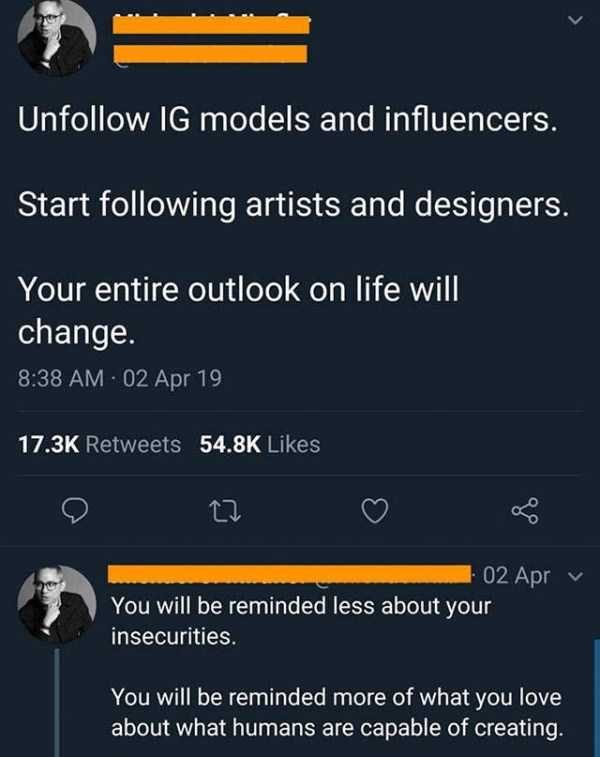View the 54.8K Likes list
The image size is (600, 757).
tap(260, 444)
